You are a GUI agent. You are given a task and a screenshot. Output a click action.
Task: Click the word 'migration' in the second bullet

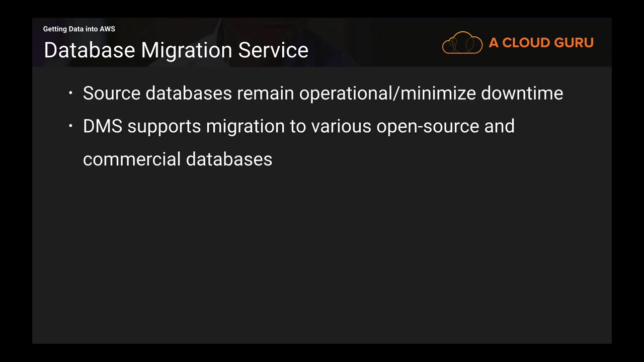pyautogui.click(x=245, y=127)
